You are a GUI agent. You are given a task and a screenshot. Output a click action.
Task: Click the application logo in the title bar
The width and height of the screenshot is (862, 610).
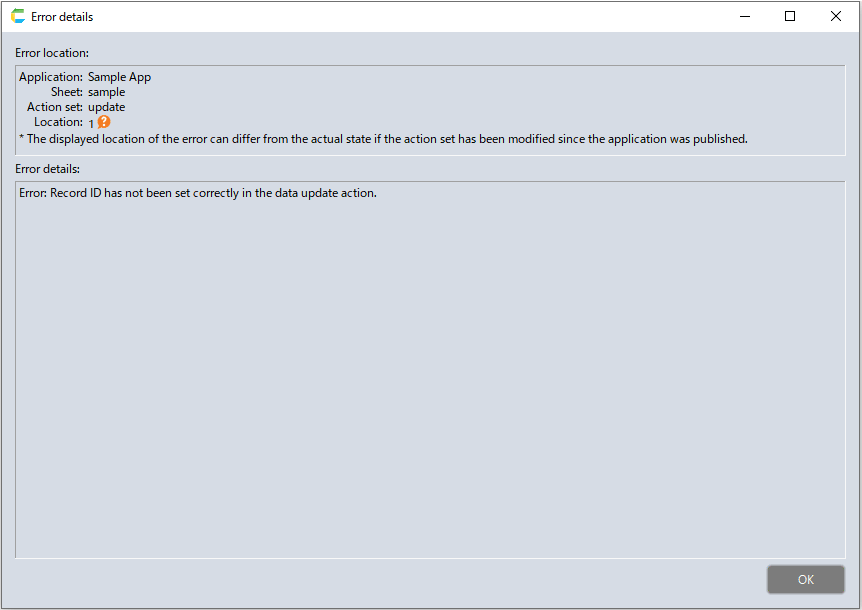tap(18, 16)
